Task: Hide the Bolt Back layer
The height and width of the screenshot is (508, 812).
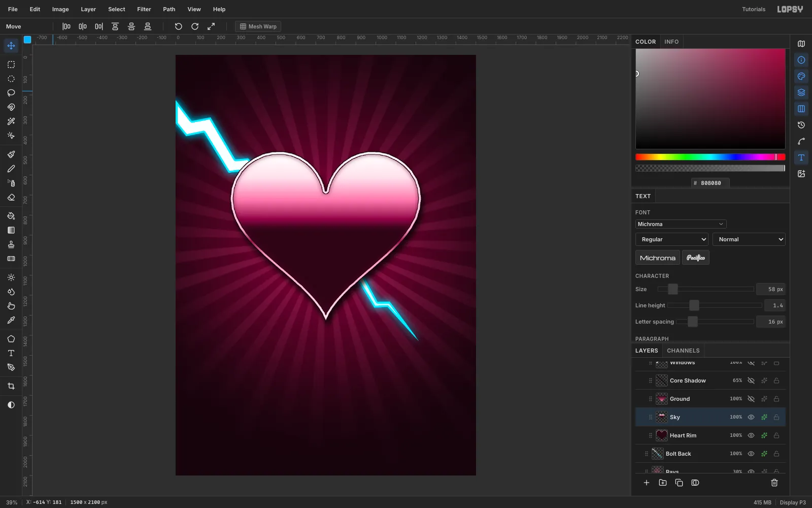Action: click(x=751, y=454)
